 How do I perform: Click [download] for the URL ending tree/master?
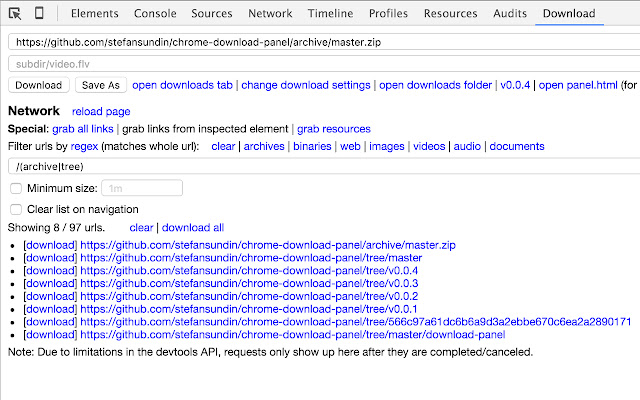(50, 258)
